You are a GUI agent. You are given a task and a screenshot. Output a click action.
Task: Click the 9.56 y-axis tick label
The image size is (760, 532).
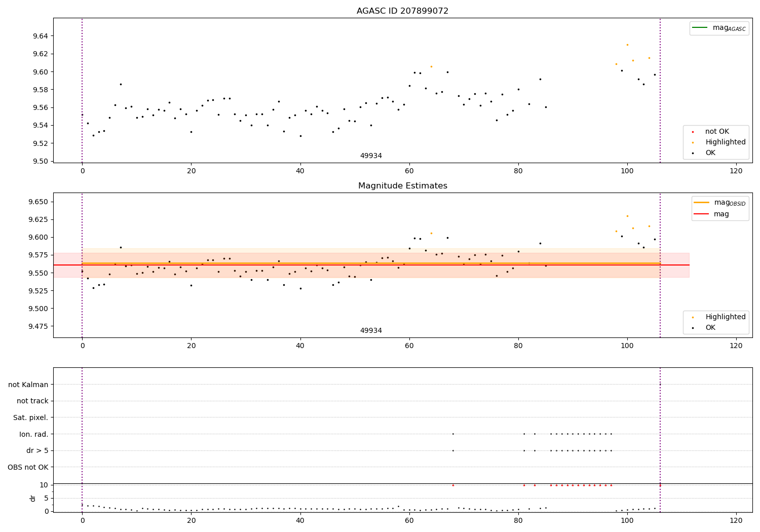click(41, 108)
